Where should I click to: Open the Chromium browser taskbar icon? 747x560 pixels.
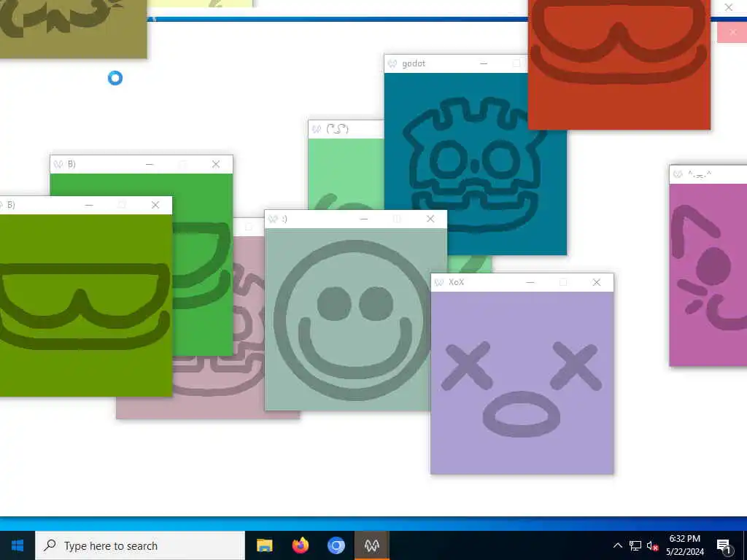(336, 545)
